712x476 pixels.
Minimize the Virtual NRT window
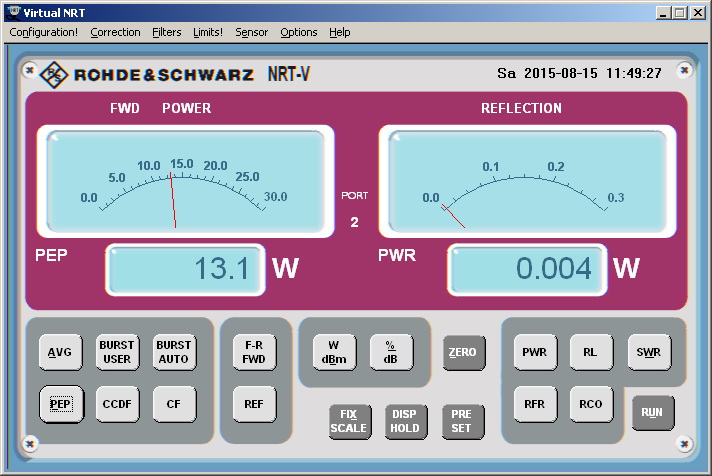(x=663, y=13)
